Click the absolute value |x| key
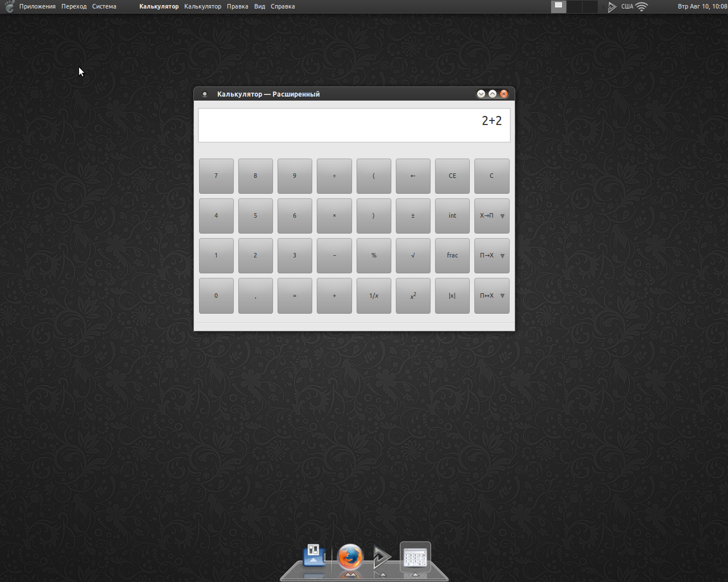 click(452, 296)
